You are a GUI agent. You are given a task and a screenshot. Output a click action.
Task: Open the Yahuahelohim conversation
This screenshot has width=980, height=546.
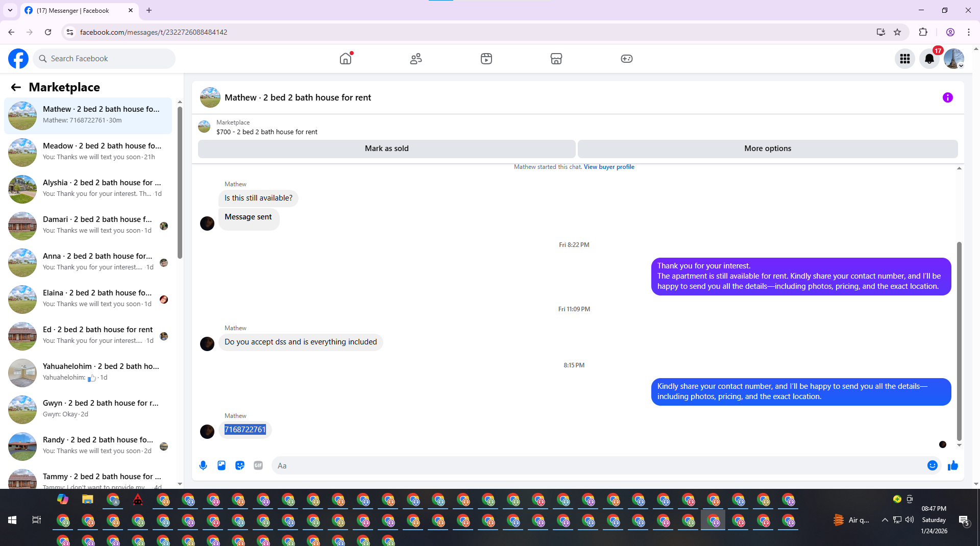(x=88, y=373)
